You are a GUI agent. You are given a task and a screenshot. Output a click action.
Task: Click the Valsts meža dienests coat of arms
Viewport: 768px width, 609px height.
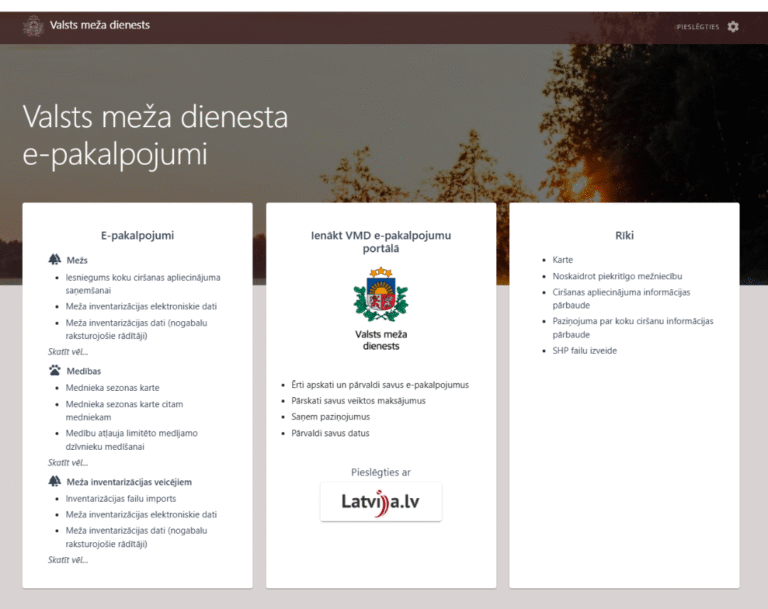coord(381,294)
